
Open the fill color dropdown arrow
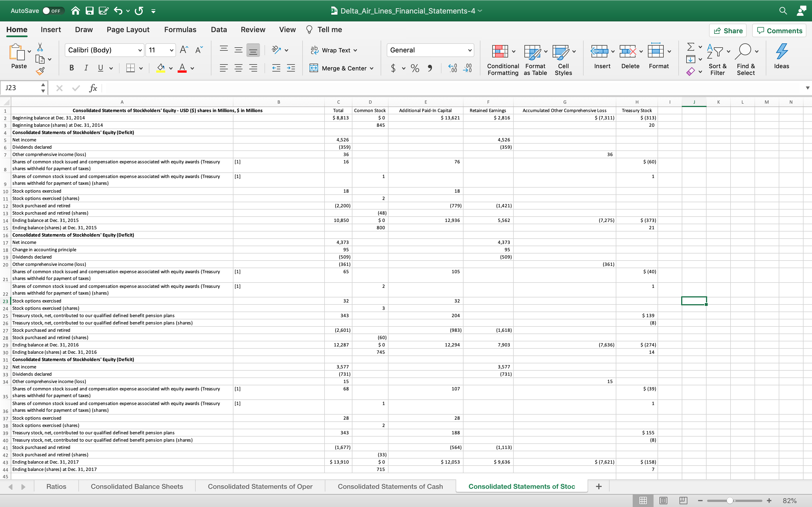[171, 68]
